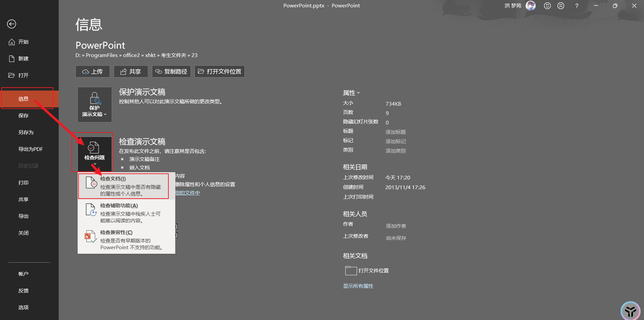Viewport: 644px width, 320px height.
Task: Click the 2013/11/4 17:26 creation time
Action: click(405, 188)
